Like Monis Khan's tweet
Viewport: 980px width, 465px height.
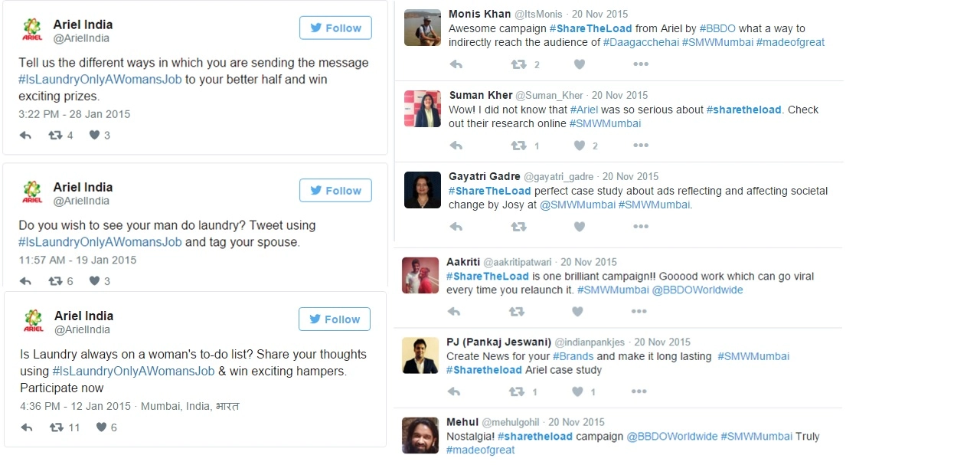pyautogui.click(x=580, y=64)
